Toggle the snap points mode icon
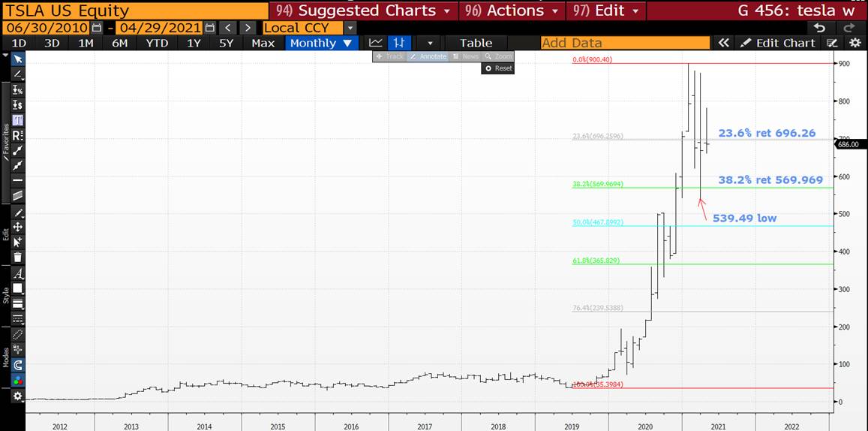 pyautogui.click(x=18, y=350)
